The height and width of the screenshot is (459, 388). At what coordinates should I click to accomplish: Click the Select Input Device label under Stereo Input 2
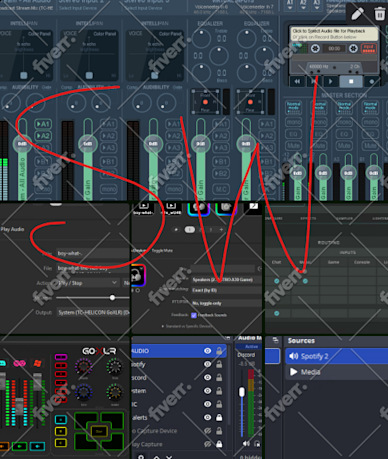coord(77,8)
